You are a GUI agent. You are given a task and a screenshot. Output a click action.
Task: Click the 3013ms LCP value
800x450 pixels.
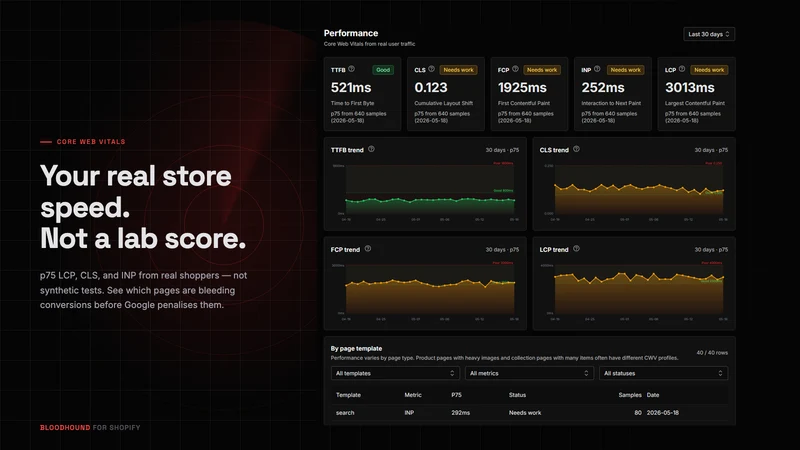click(x=689, y=88)
